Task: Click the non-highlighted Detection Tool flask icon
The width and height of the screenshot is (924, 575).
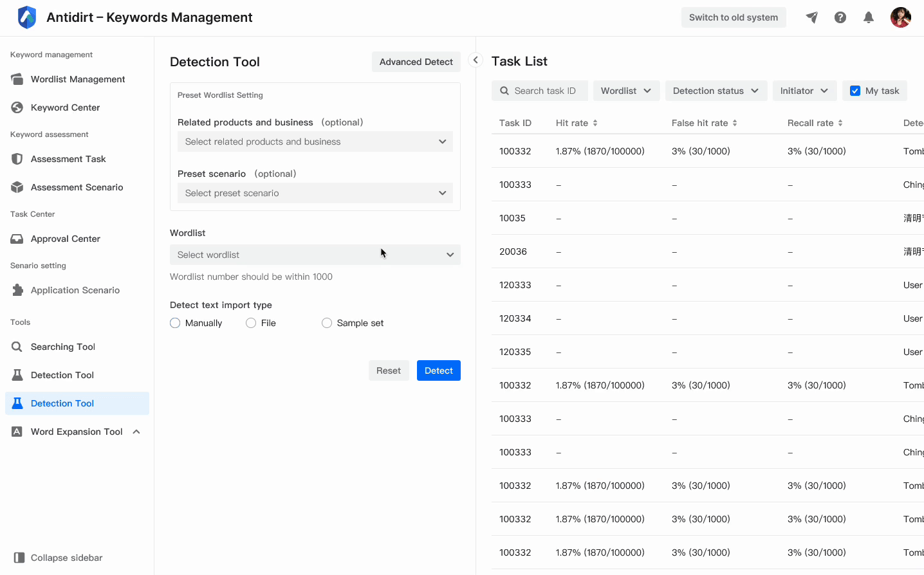Action: click(17, 375)
